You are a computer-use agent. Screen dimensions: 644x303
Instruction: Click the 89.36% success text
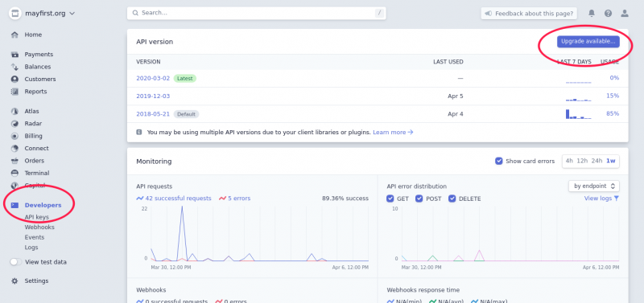(x=345, y=199)
